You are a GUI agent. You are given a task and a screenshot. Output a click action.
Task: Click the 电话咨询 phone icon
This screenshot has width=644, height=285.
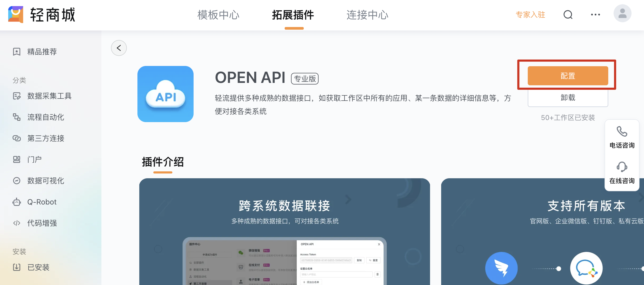click(x=622, y=131)
